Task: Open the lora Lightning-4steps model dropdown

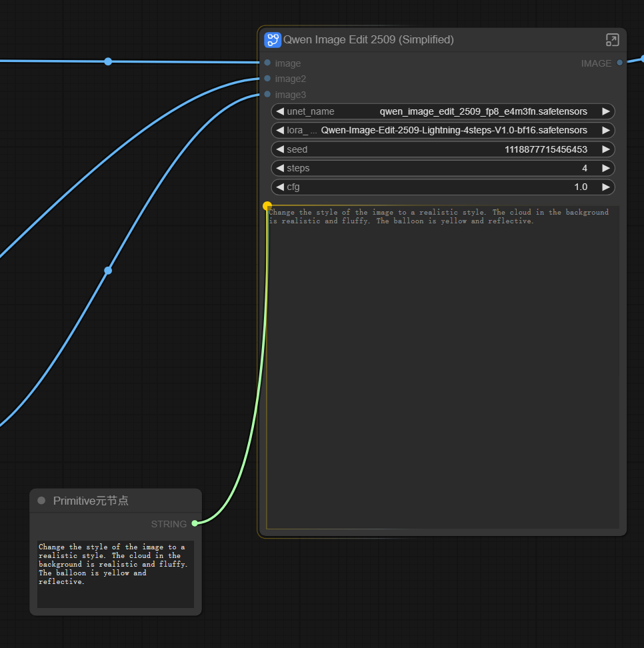Action: 443,130
